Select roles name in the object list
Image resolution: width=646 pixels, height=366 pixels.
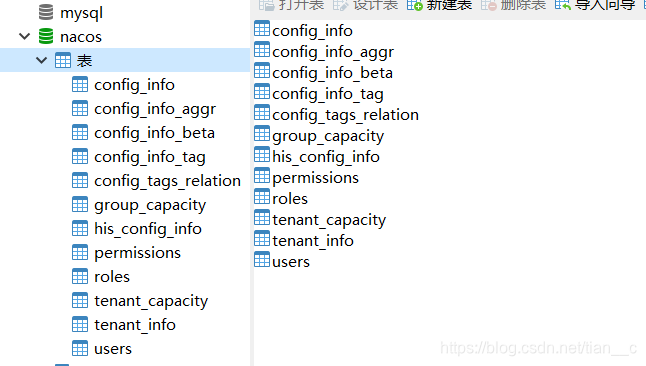tap(290, 199)
